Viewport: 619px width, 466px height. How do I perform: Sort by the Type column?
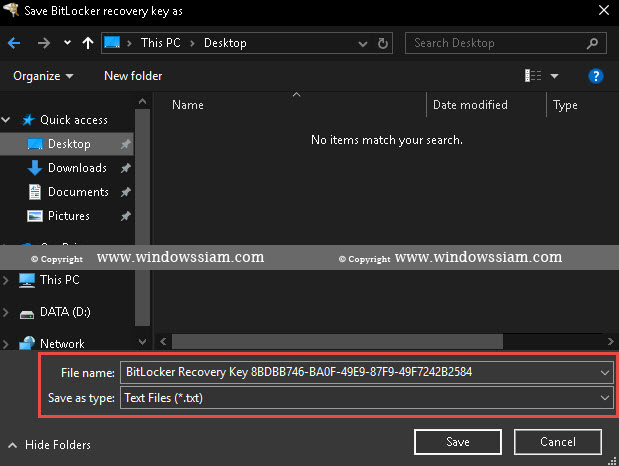click(565, 105)
